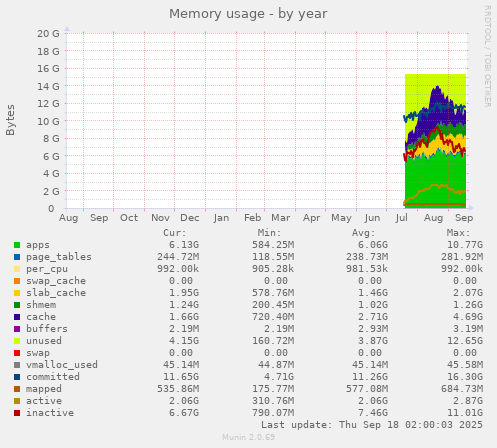Click the 'unused' legend label

coord(44,341)
